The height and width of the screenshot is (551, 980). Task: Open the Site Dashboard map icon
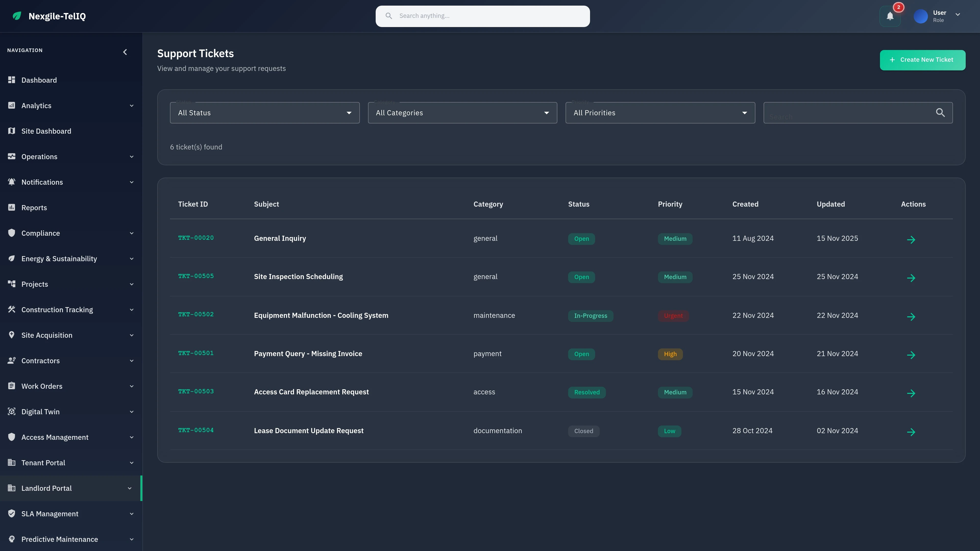point(11,131)
